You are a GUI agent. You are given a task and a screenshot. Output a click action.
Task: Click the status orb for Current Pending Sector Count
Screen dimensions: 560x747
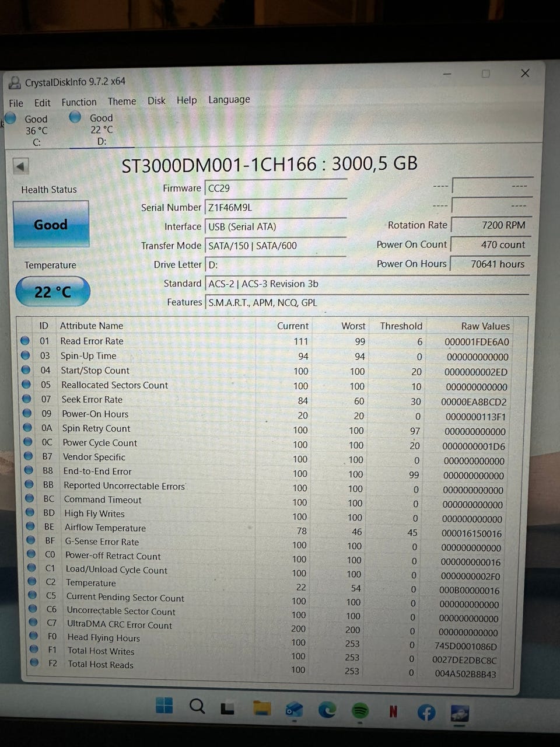coord(34,596)
